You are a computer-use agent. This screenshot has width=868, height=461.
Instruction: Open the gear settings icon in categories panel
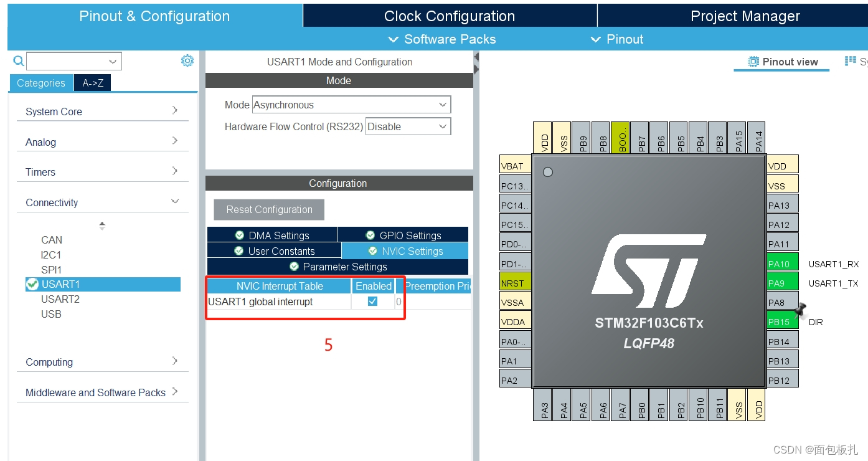(x=187, y=60)
